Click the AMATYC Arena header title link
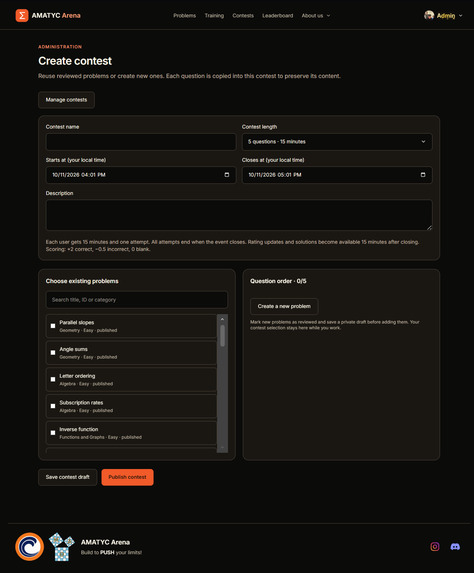Screen dimensions: 474x573 click(56, 15)
